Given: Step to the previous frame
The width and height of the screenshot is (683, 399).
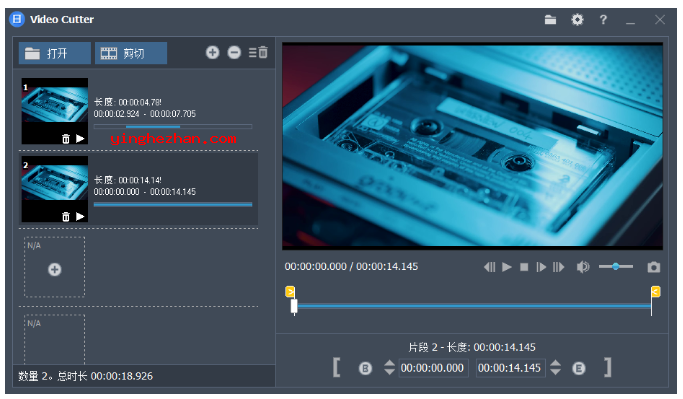Looking at the screenshot, I should click(490, 267).
